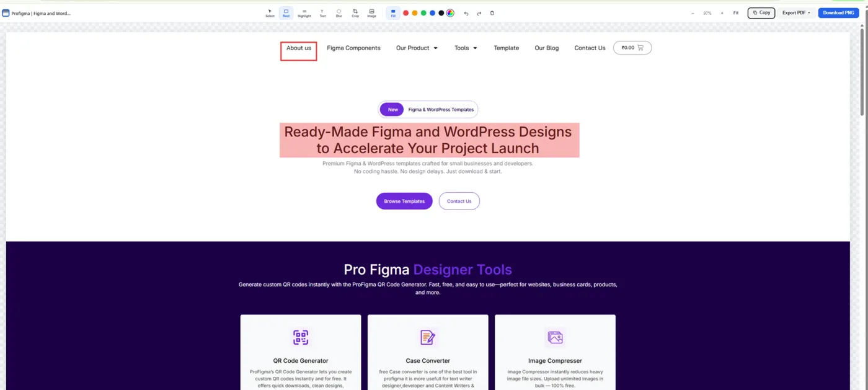Pick the blue color swatch

click(x=432, y=13)
